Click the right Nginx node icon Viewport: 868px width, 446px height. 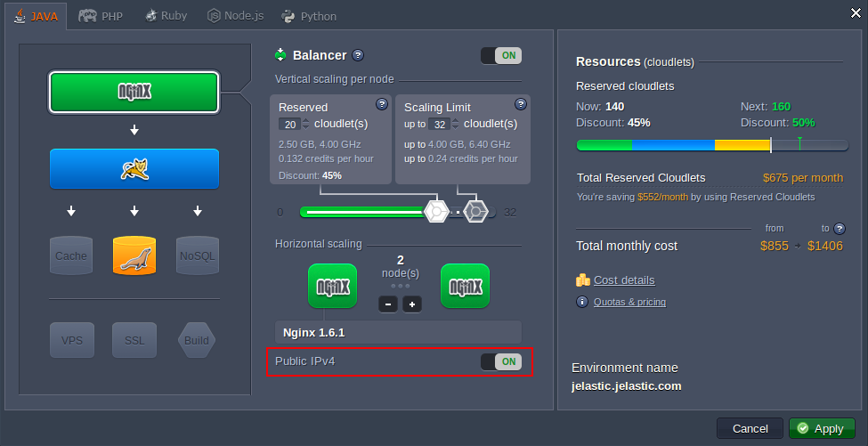pyautogui.click(x=465, y=286)
